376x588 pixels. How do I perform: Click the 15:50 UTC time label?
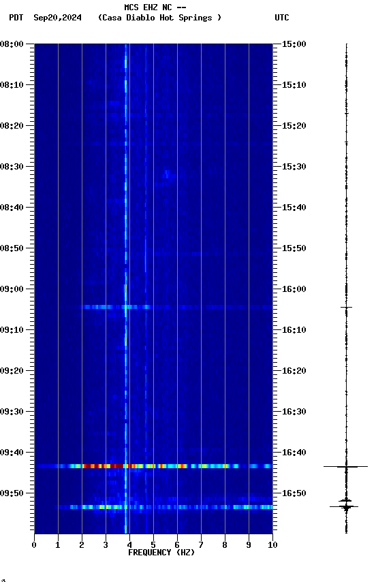click(294, 248)
